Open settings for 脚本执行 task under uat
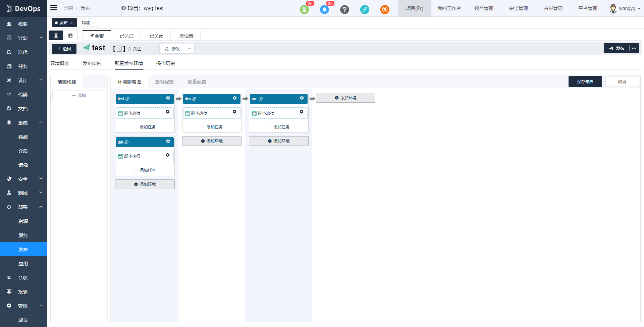 167,155
